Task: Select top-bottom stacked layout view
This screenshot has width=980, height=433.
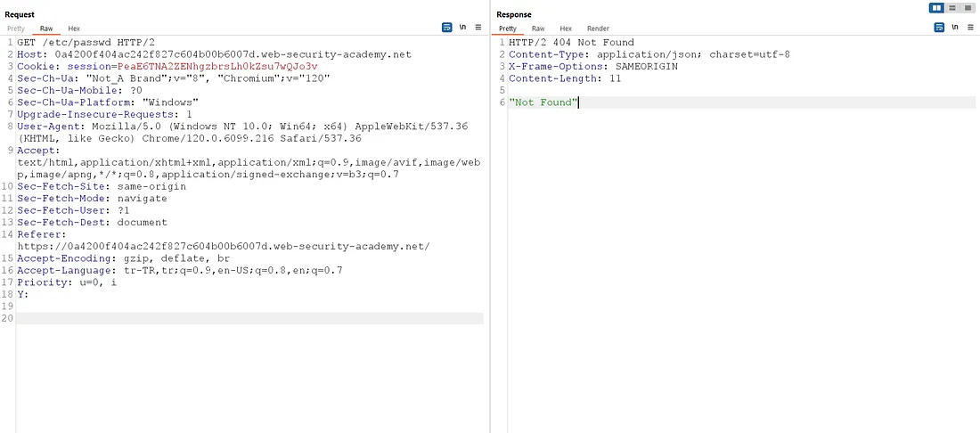Action: click(952, 7)
